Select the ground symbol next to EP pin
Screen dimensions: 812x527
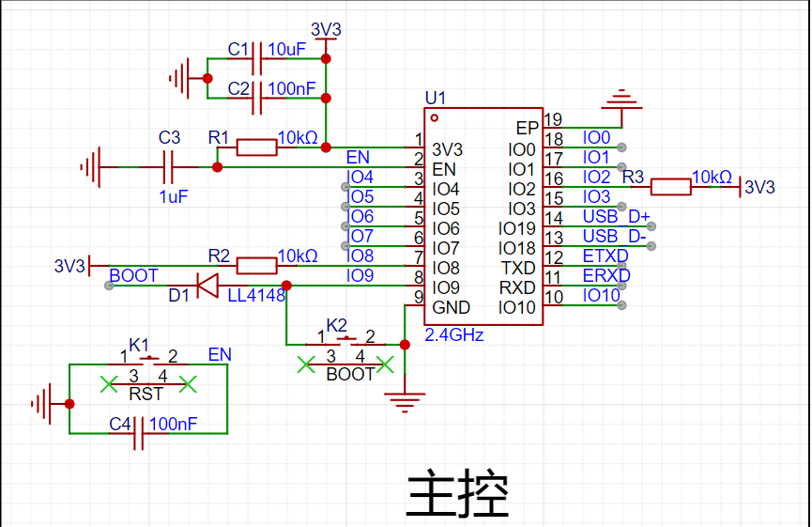click(621, 108)
